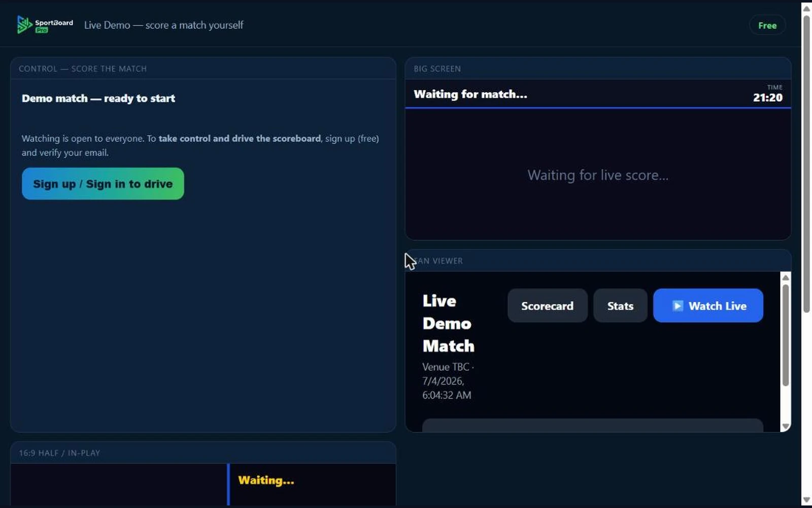The height and width of the screenshot is (508, 812).
Task: Click the page scrollbar up arrow
Action: point(806,8)
